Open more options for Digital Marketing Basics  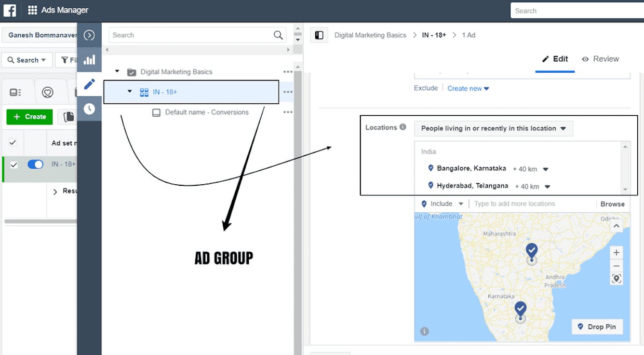click(288, 72)
